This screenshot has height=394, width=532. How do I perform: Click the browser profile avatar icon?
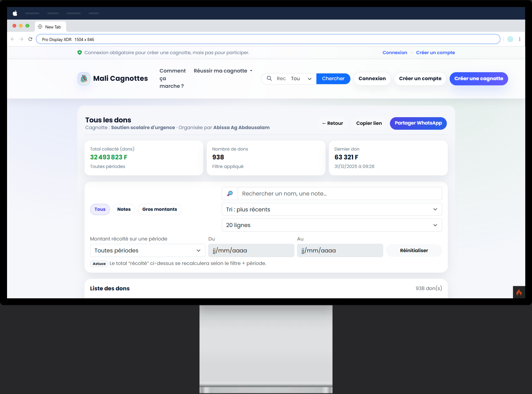coord(510,39)
